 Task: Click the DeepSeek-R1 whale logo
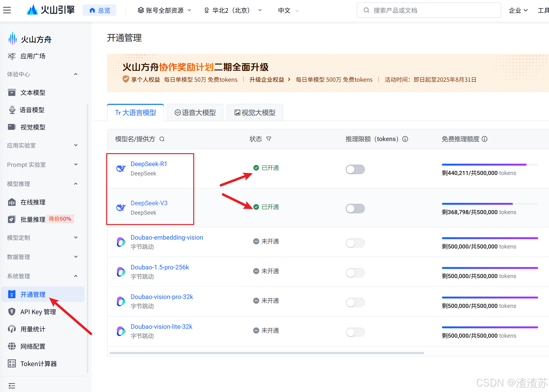121,168
